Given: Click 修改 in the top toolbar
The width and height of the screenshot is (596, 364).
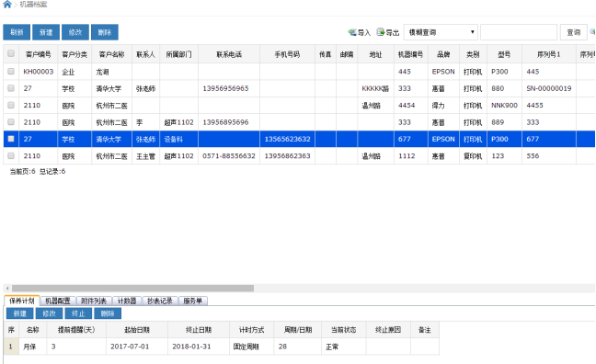Looking at the screenshot, I should point(75,32).
